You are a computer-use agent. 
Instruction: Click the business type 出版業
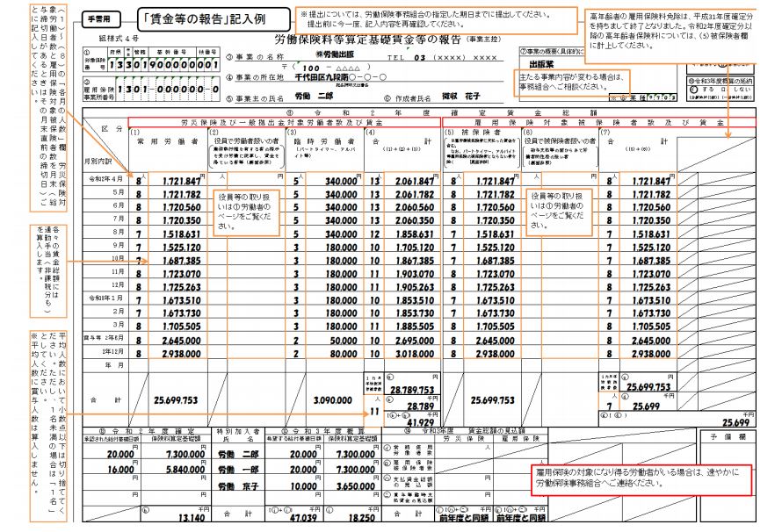pyautogui.click(x=541, y=64)
